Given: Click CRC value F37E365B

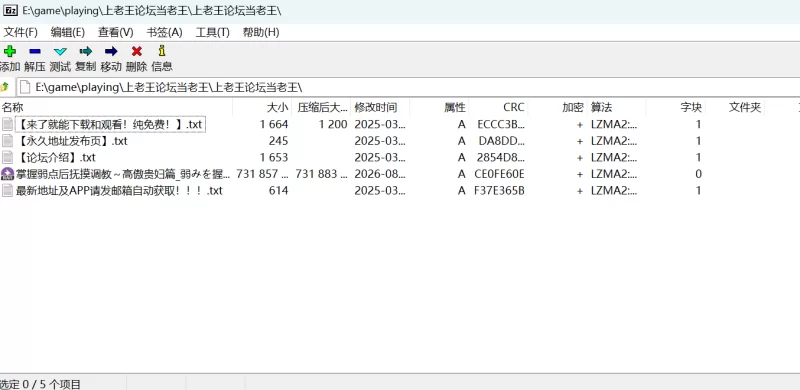Looking at the screenshot, I should (499, 190).
